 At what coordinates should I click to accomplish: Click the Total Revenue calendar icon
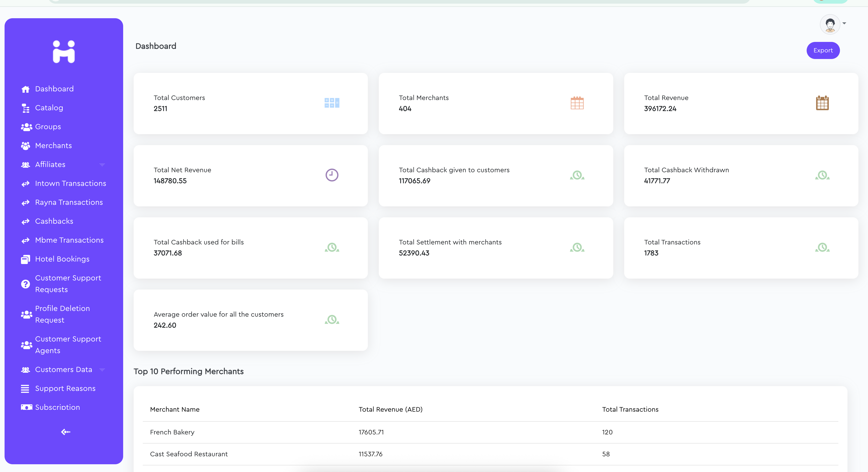(x=822, y=103)
